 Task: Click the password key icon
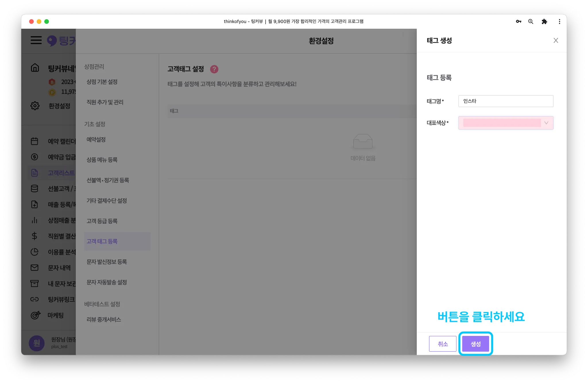tap(518, 22)
